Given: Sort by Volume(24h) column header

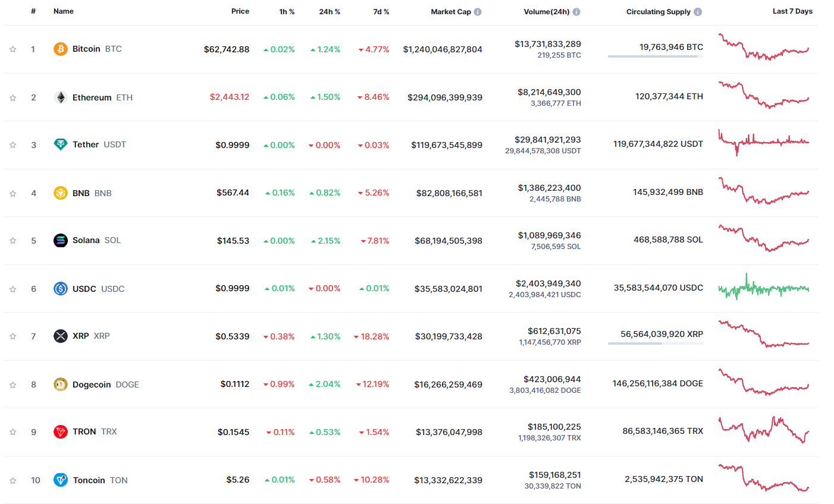Looking at the screenshot, I should tap(547, 12).
